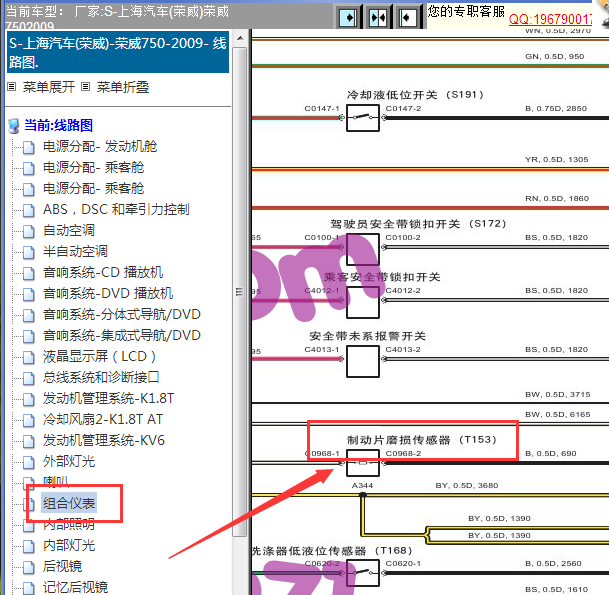This screenshot has width=609, height=595.
Task: Open 音响系统-集成式导航/DVD diagram
Action: point(122,335)
